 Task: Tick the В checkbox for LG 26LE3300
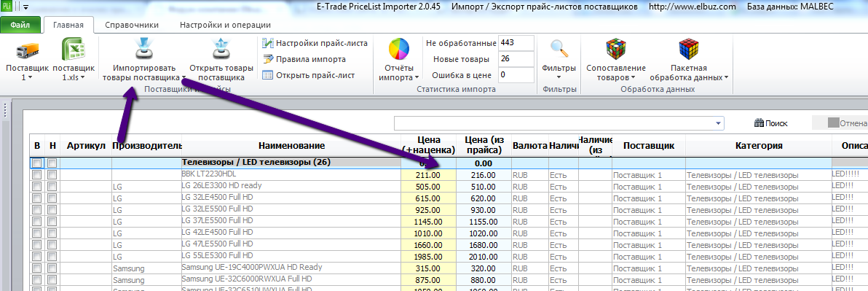(x=37, y=187)
